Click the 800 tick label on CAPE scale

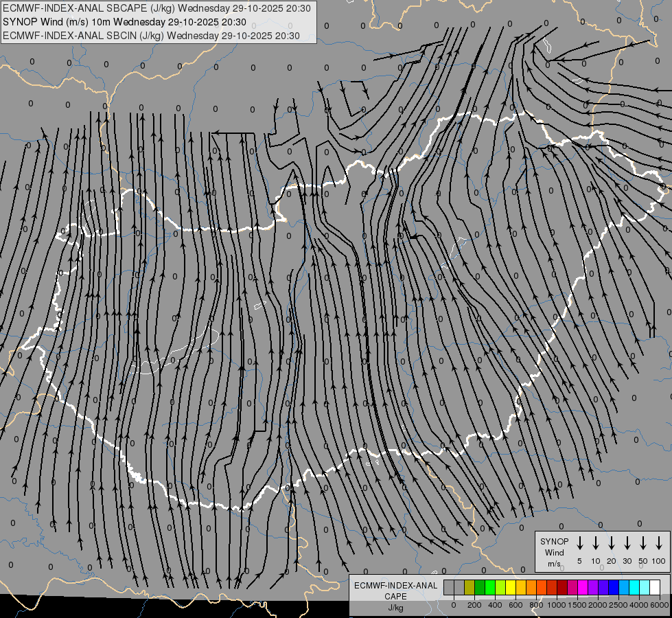tap(536, 605)
